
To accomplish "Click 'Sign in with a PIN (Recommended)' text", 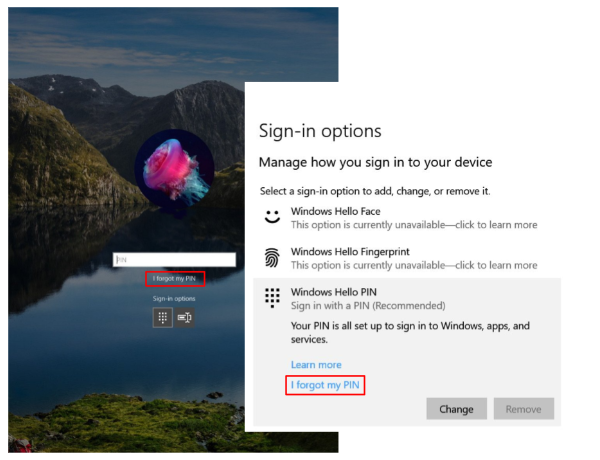I will coord(368,306).
